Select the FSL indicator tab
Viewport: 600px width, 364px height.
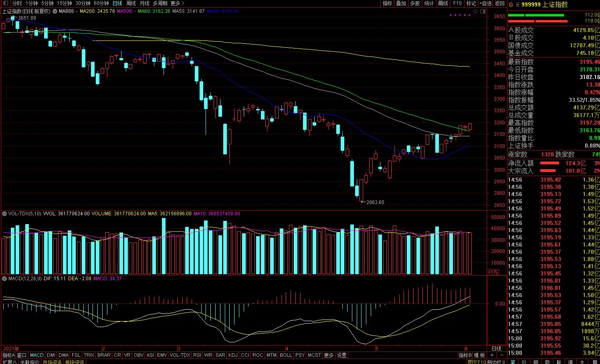(x=76, y=355)
